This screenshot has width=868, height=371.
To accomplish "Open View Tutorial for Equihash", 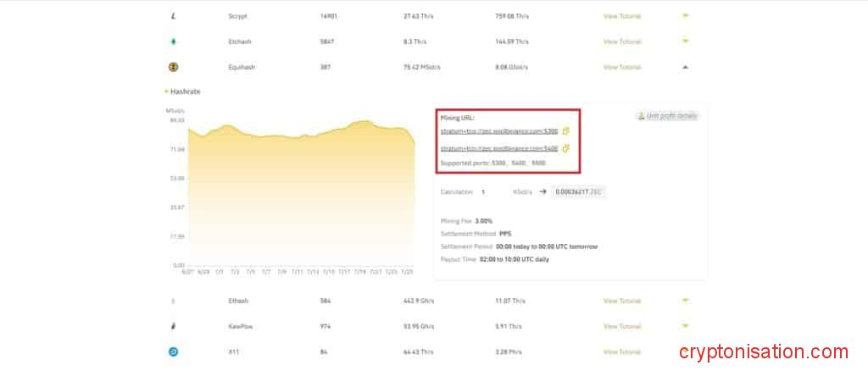I will (x=621, y=67).
